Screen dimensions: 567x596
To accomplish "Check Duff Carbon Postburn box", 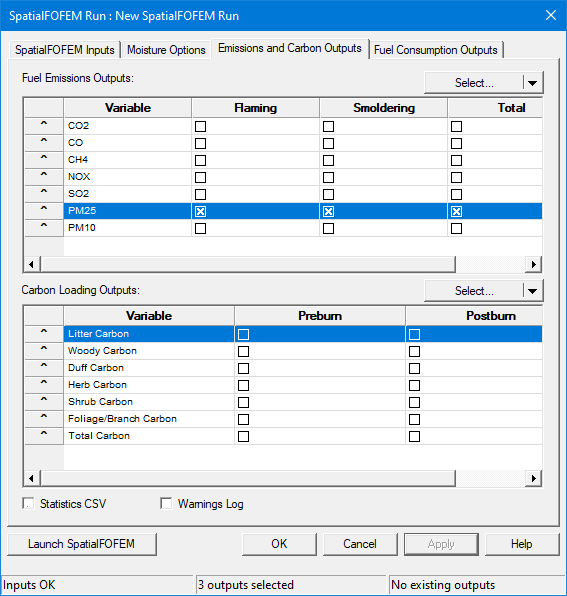I will pyautogui.click(x=414, y=368).
